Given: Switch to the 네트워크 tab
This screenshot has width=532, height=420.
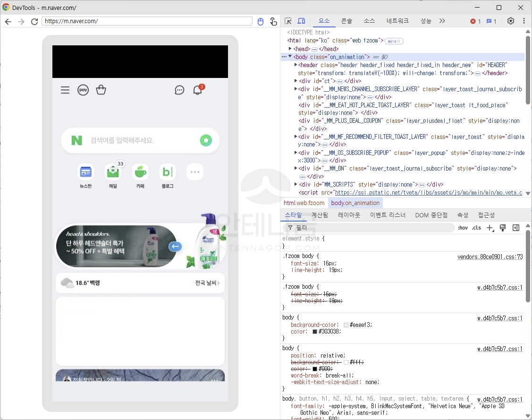Looking at the screenshot, I should 397,21.
